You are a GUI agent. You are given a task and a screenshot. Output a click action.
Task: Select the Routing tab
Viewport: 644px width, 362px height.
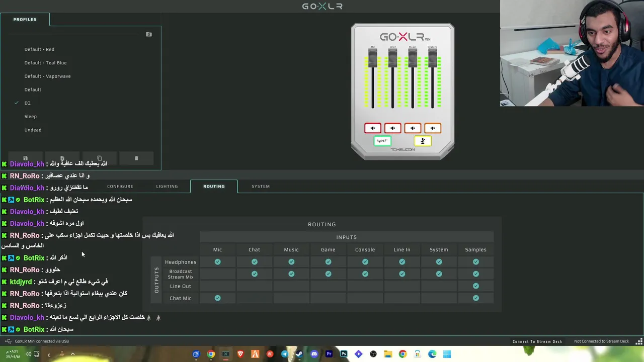[x=214, y=186]
